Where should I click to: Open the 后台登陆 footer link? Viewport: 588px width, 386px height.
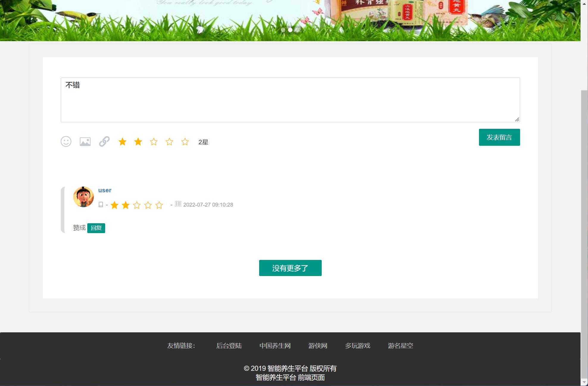tap(229, 346)
